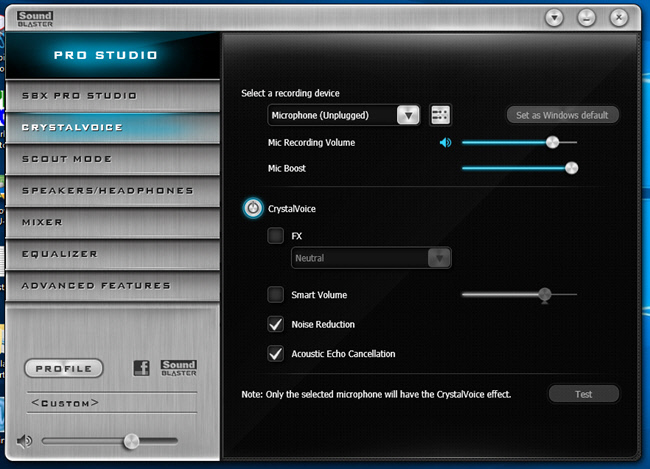650x469 pixels.
Task: Toggle the CrystalVoice power button
Action: click(x=252, y=208)
